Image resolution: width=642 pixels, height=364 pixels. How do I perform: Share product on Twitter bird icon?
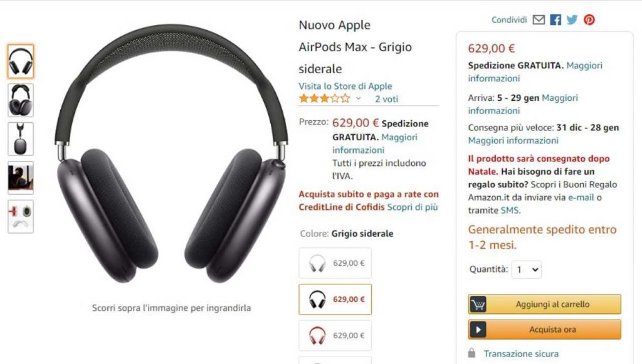(572, 19)
